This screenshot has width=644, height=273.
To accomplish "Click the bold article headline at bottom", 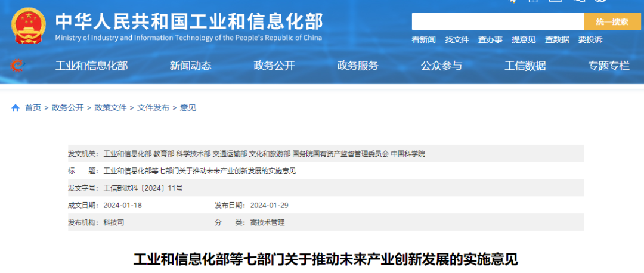I will 326,259.
